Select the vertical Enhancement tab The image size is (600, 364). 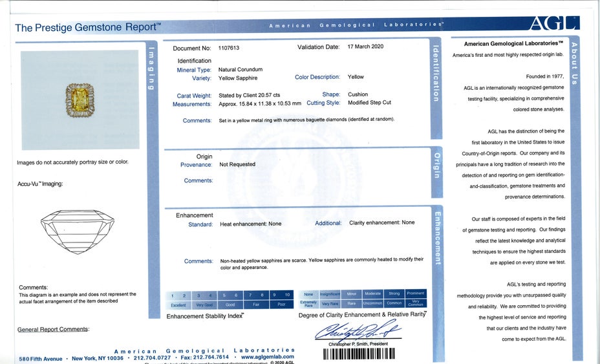(x=437, y=238)
